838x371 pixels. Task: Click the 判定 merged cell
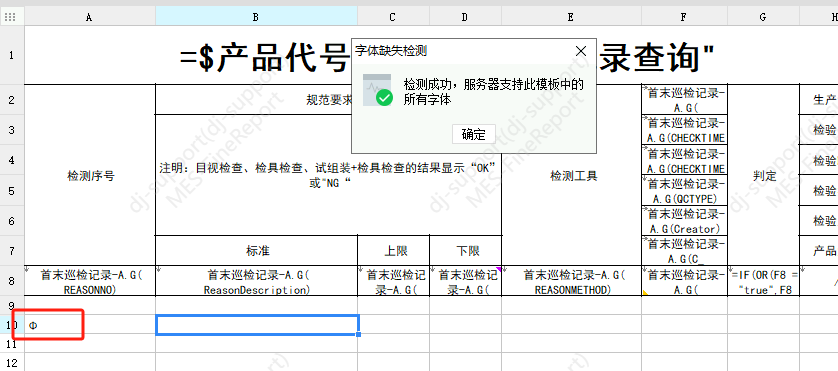coord(763,175)
